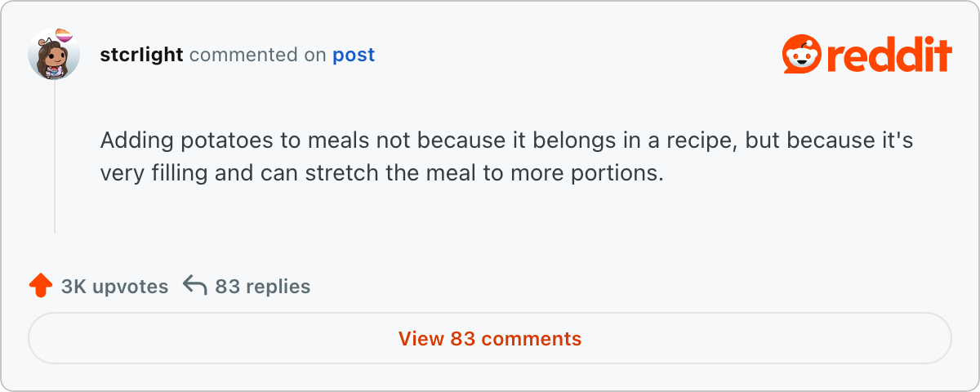This screenshot has height=392, width=980.
Task: Open the stcrlight username profile
Action: 141,55
